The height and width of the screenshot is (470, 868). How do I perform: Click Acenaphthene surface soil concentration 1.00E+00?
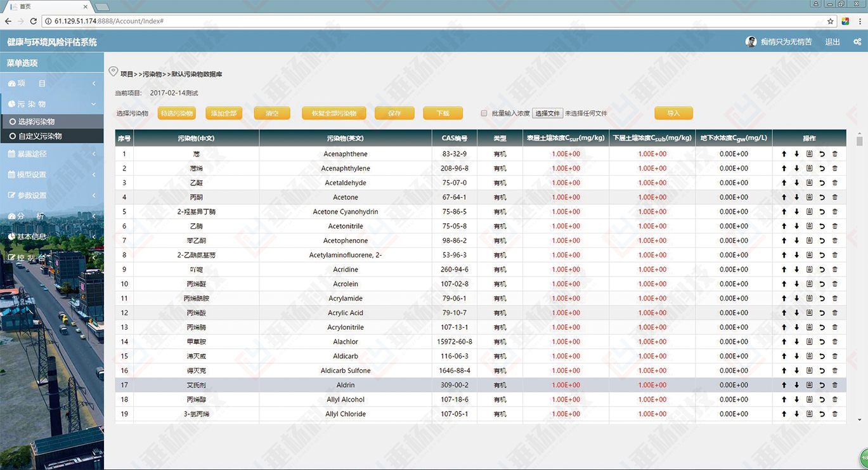(566, 154)
